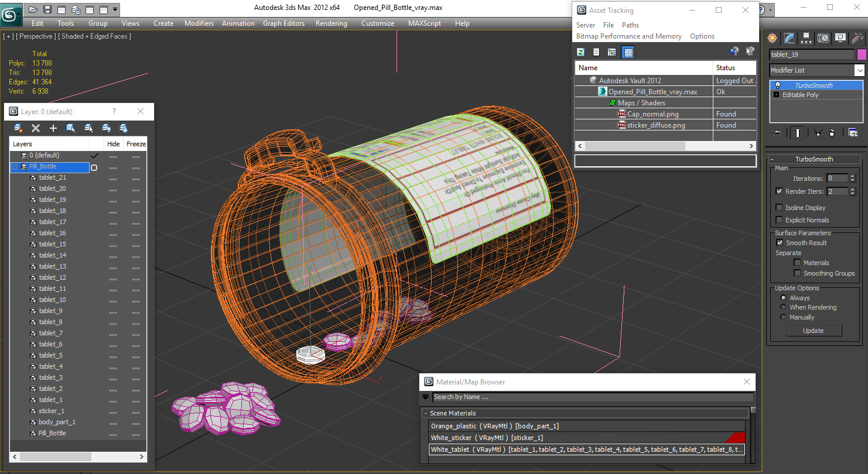Click the Hide column header in Layer manager

[113, 144]
